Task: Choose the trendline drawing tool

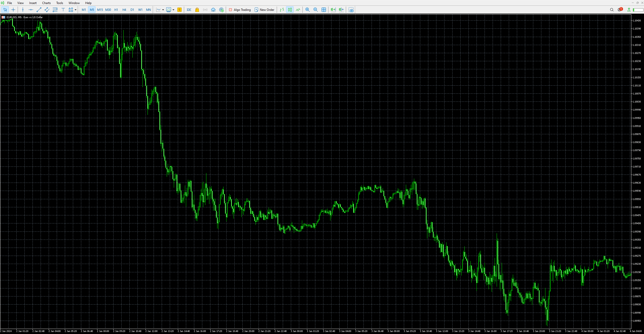Action: point(39,10)
